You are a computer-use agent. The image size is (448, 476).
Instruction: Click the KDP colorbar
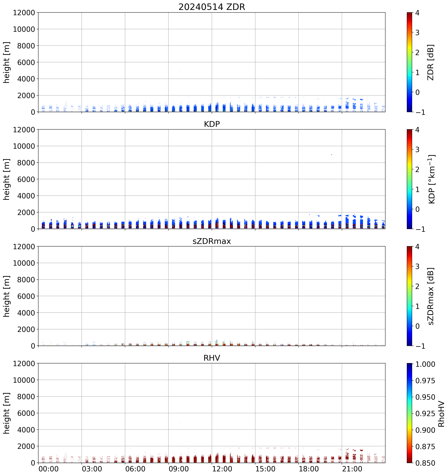tap(409, 179)
